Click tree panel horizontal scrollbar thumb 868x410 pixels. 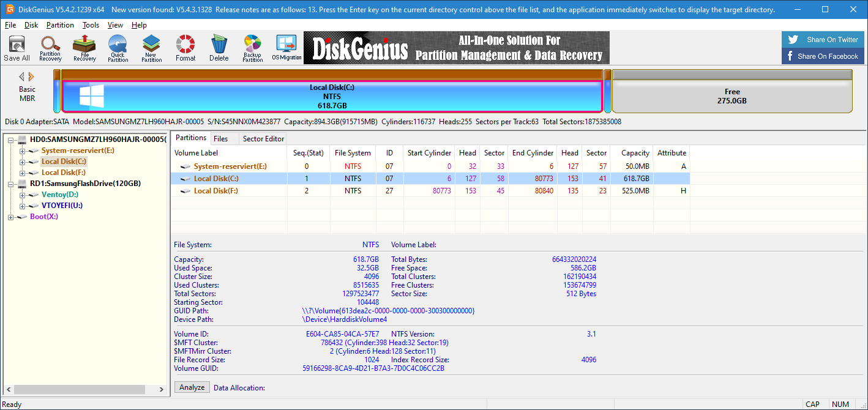point(81,389)
